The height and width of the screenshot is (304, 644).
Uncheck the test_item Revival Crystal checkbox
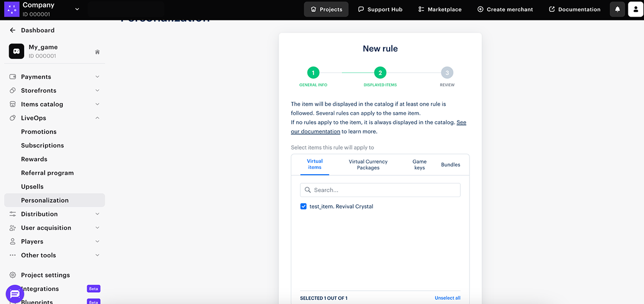pyautogui.click(x=304, y=206)
